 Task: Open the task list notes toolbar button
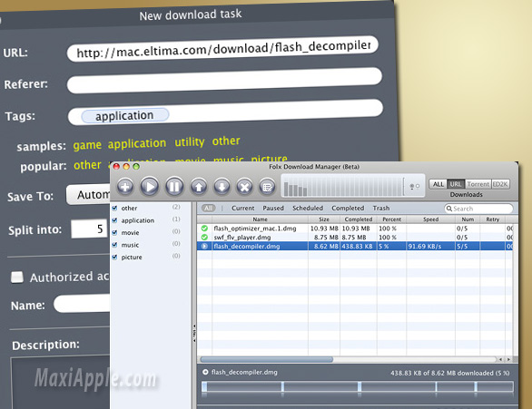(267, 187)
